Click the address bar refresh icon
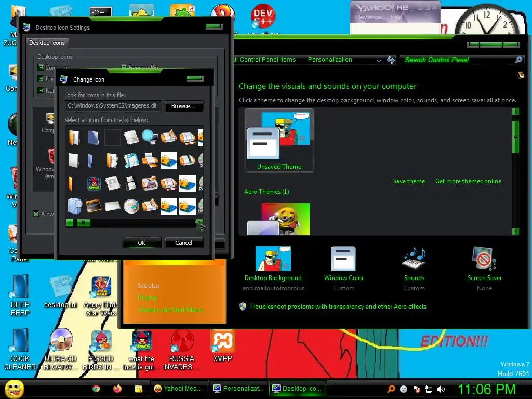The width and height of the screenshot is (532, 399). [x=391, y=60]
